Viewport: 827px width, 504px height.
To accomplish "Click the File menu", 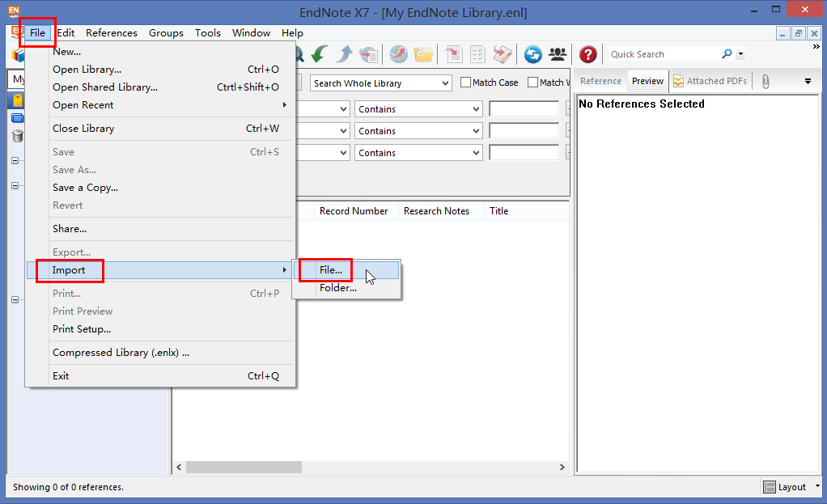I will 37,32.
